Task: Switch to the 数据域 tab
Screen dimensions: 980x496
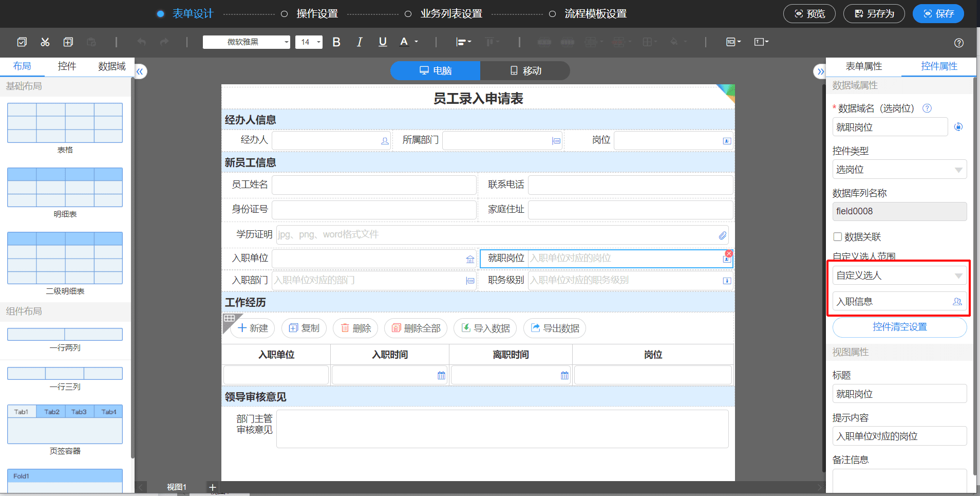Action: [112, 66]
